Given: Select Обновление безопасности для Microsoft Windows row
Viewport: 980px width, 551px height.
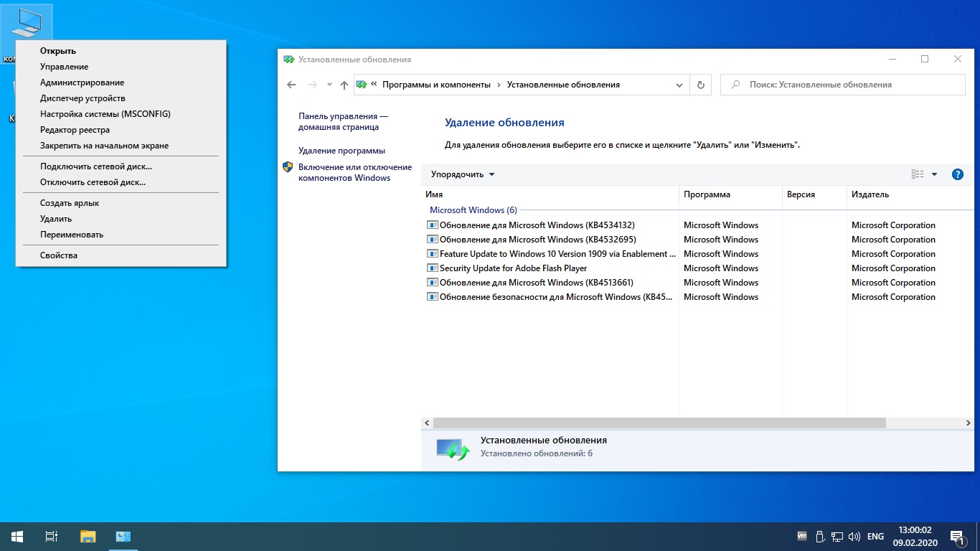Looking at the screenshot, I should point(697,297).
